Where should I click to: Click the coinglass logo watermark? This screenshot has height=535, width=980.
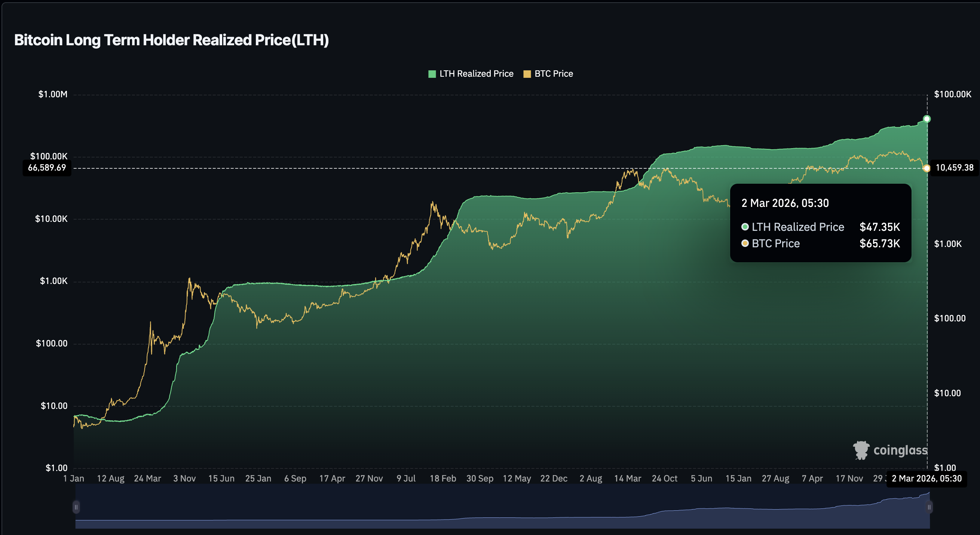click(x=890, y=450)
